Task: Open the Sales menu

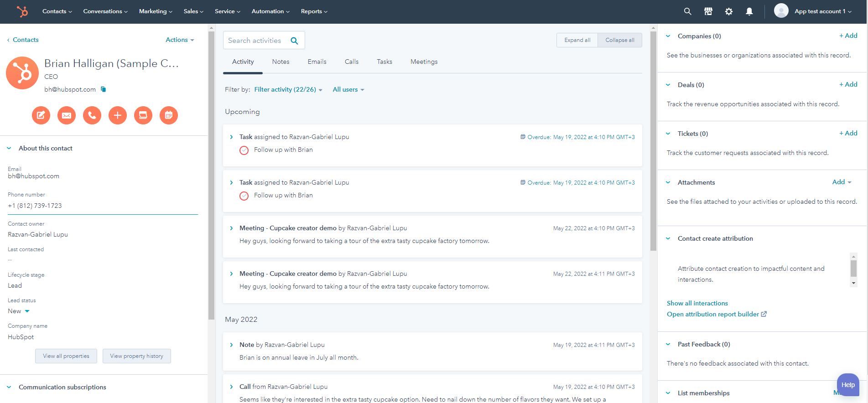Action: (193, 11)
